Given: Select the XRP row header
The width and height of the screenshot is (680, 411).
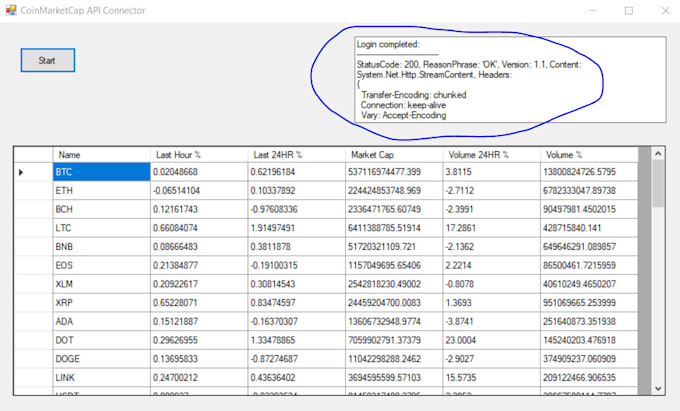Looking at the screenshot, I should pos(33,301).
